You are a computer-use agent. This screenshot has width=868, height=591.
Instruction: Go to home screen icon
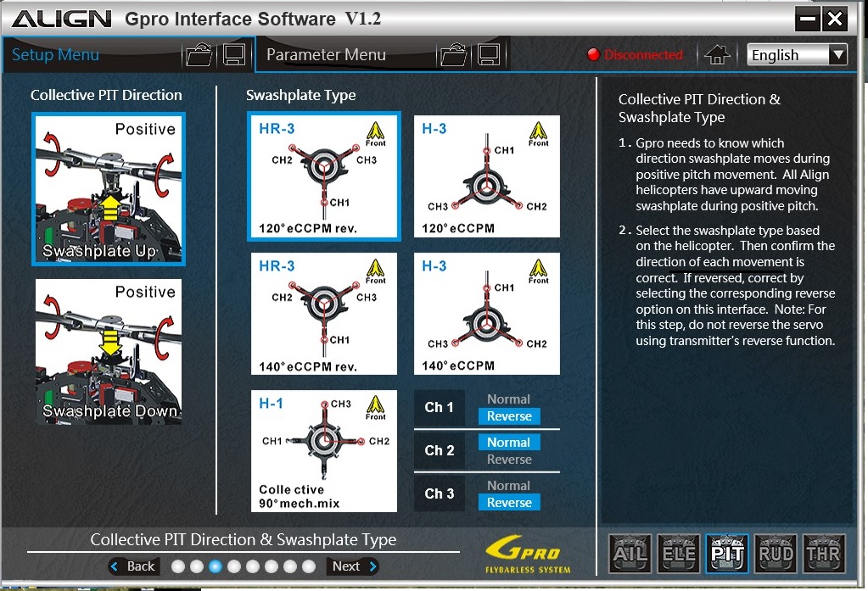tap(717, 55)
